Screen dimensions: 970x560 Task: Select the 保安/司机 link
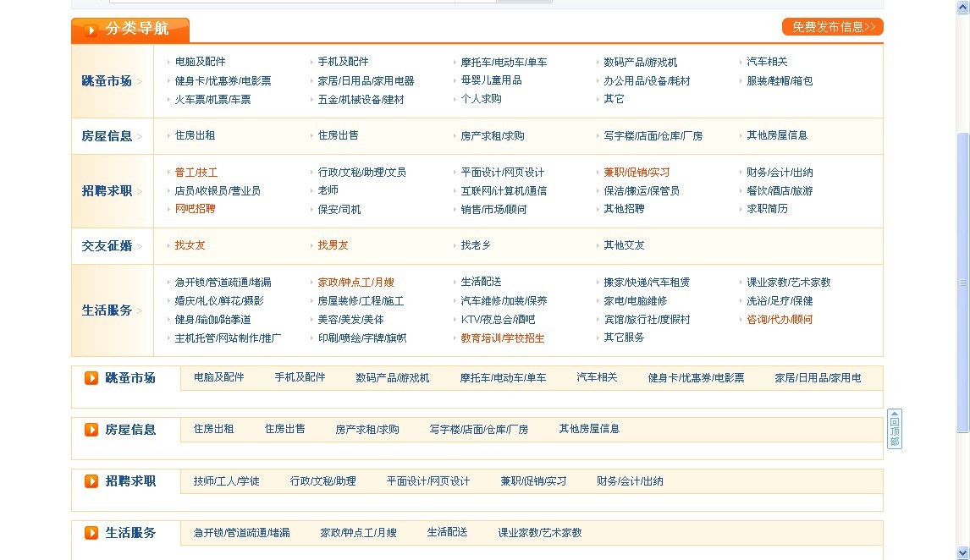(x=339, y=210)
